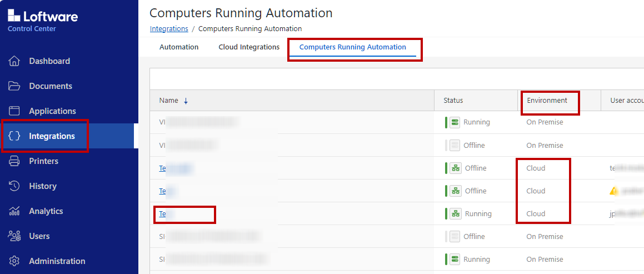Click the Integrations breadcrumb link
Screen dimensions: 644x274
pos(169,29)
